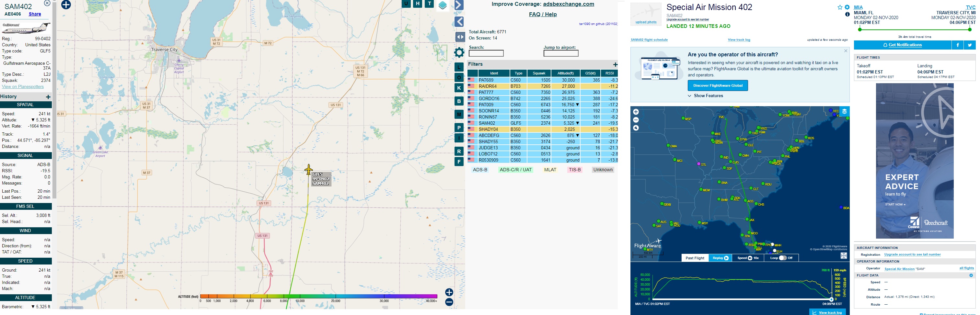
Task: Expand the Filters section plus
Action: [615, 65]
